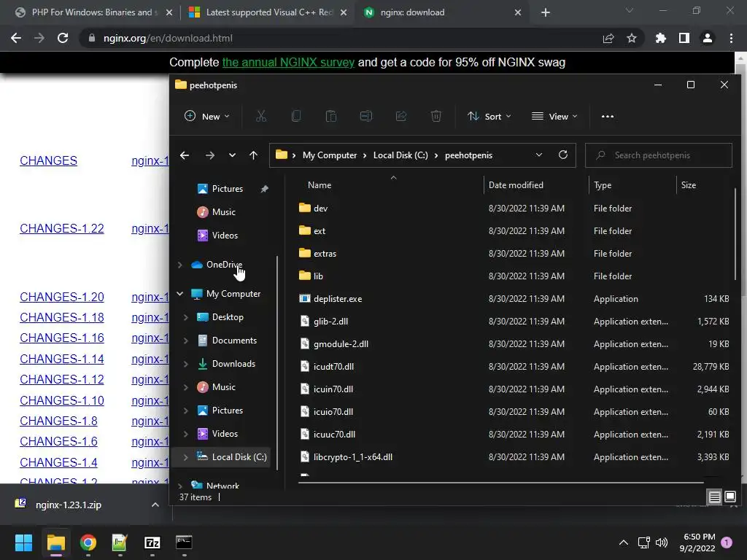
Task: Sort files by Name column header
Action: [320, 184]
